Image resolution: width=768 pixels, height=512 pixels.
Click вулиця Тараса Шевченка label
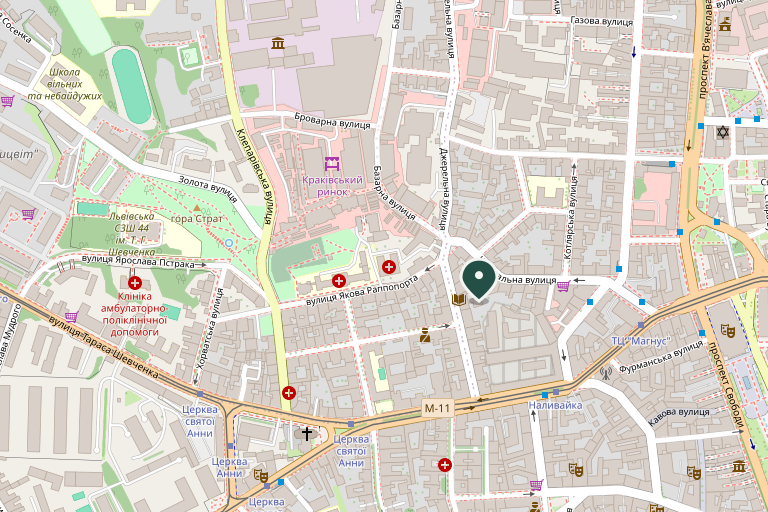104,347
